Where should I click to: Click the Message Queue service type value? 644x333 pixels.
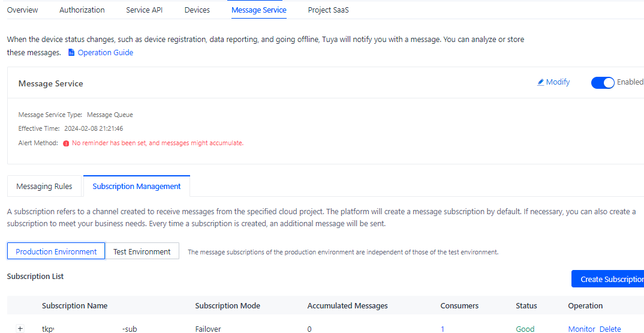point(110,115)
